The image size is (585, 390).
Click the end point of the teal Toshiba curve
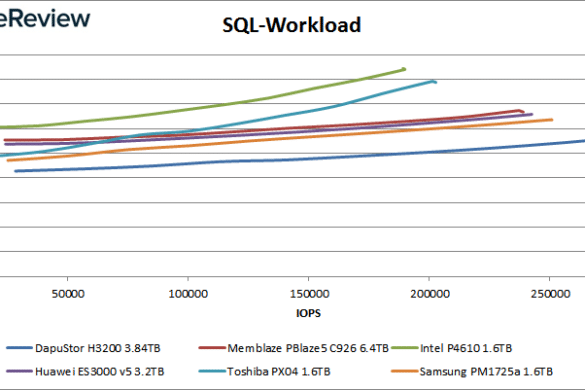[x=435, y=82]
